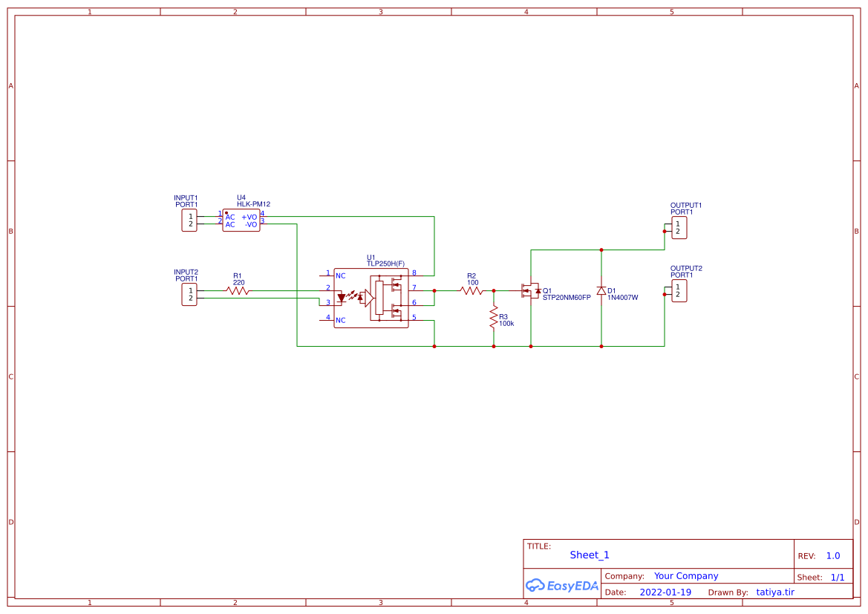Select the date field 2022-01-19
The image size is (868, 614).
[x=666, y=592]
